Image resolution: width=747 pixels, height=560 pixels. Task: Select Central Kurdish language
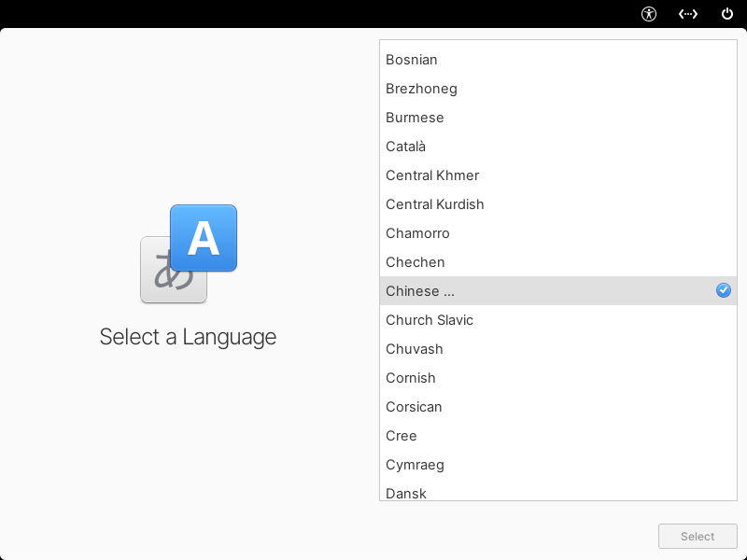557,204
